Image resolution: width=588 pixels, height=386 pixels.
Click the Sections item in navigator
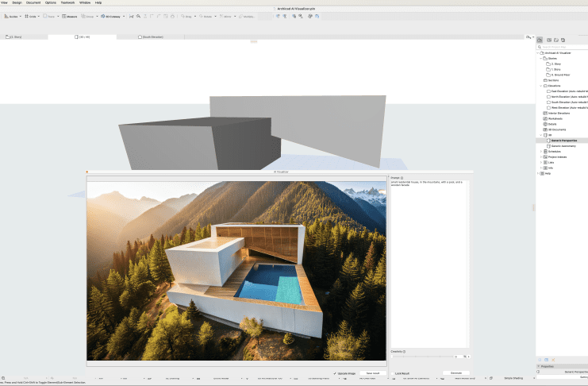pos(552,80)
